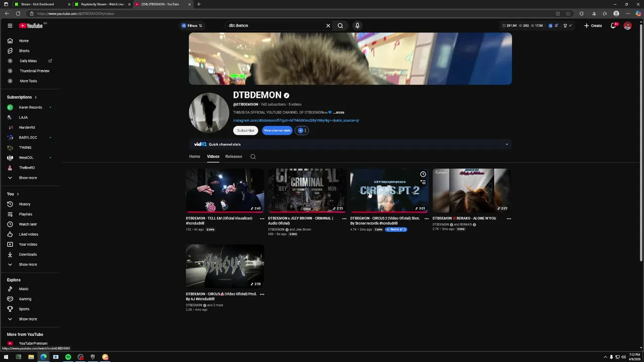The width and height of the screenshot is (644, 362).
Task: Open TELL EM visualizer video thumbnail
Action: coord(225,190)
